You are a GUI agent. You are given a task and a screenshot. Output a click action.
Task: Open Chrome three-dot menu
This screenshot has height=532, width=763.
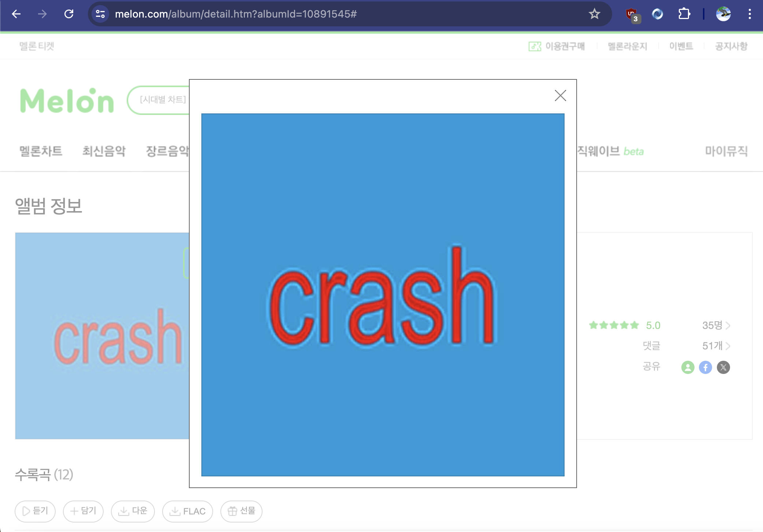pos(749,14)
